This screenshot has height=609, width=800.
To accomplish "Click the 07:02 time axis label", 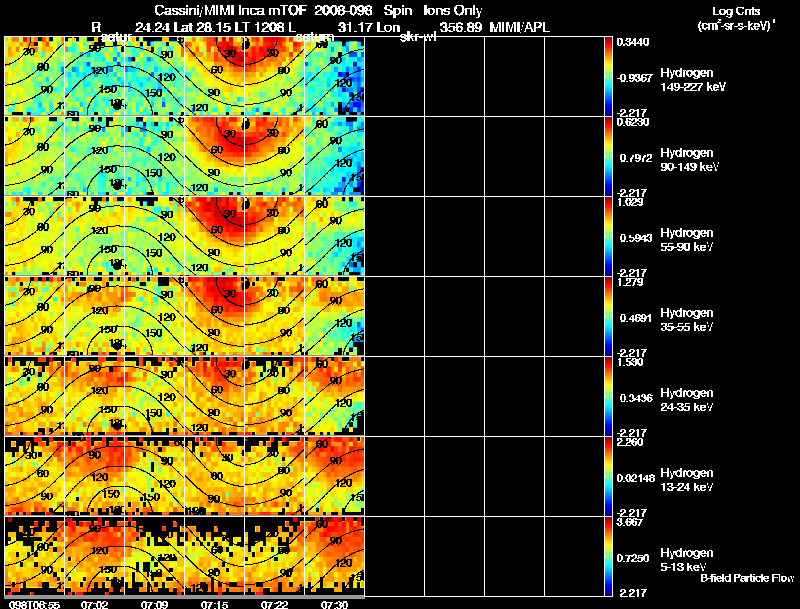I will 94,604.
